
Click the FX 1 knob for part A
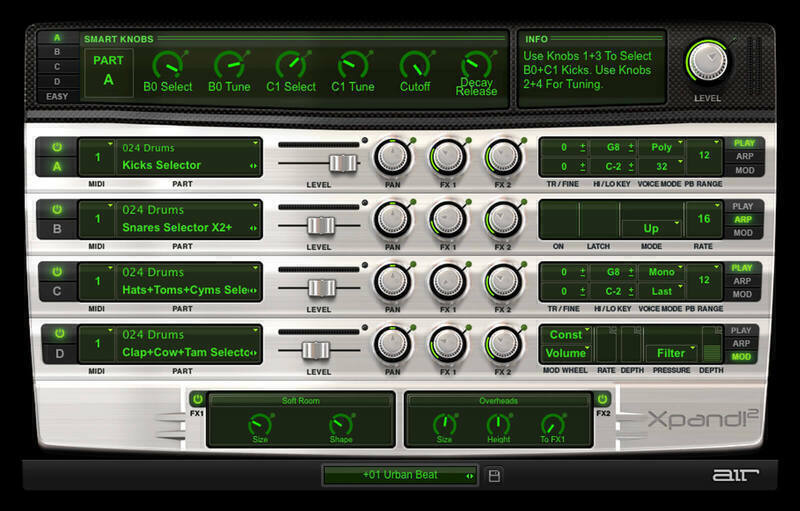[448, 157]
